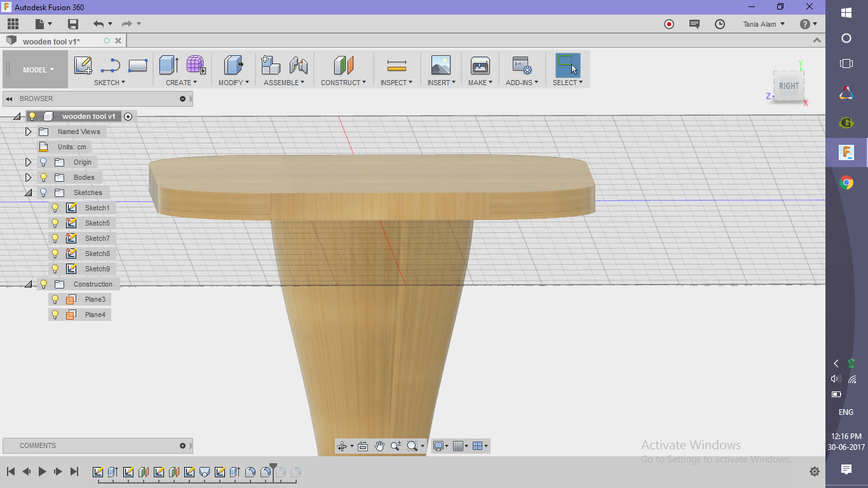Open the File menu dropdown
Screen dimensions: 868x488
[43, 24]
